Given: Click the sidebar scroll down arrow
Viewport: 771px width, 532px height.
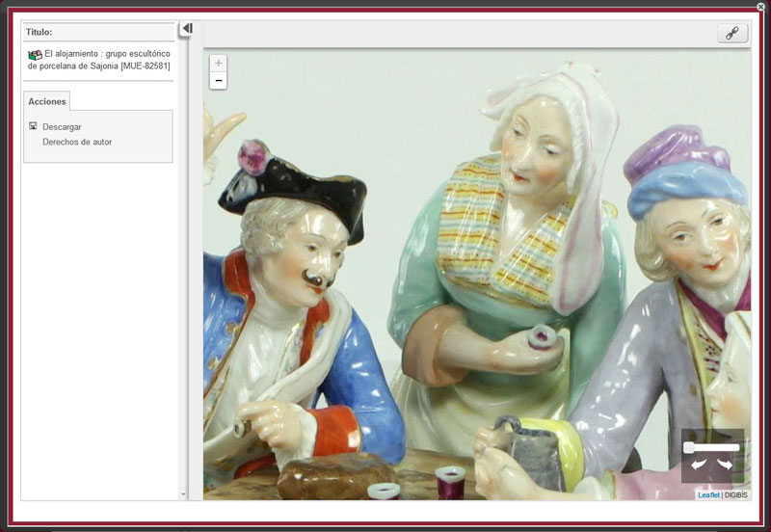Looking at the screenshot, I should click(183, 494).
